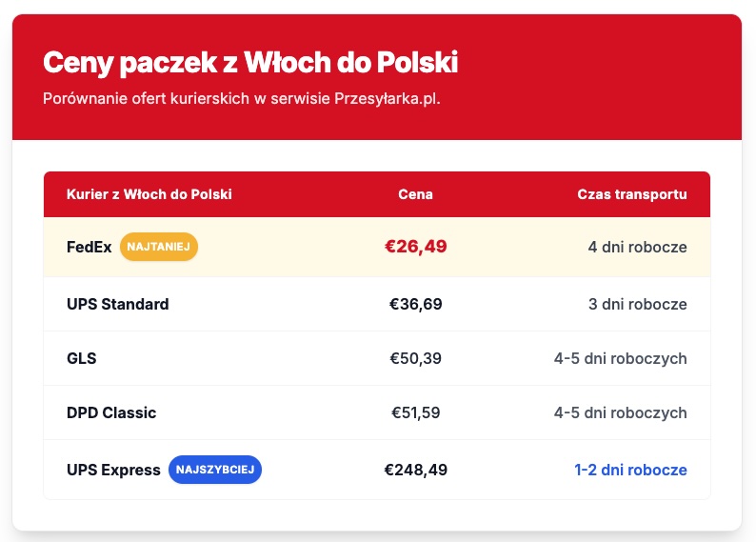Click the €248,49 UPS Express price

415,470
